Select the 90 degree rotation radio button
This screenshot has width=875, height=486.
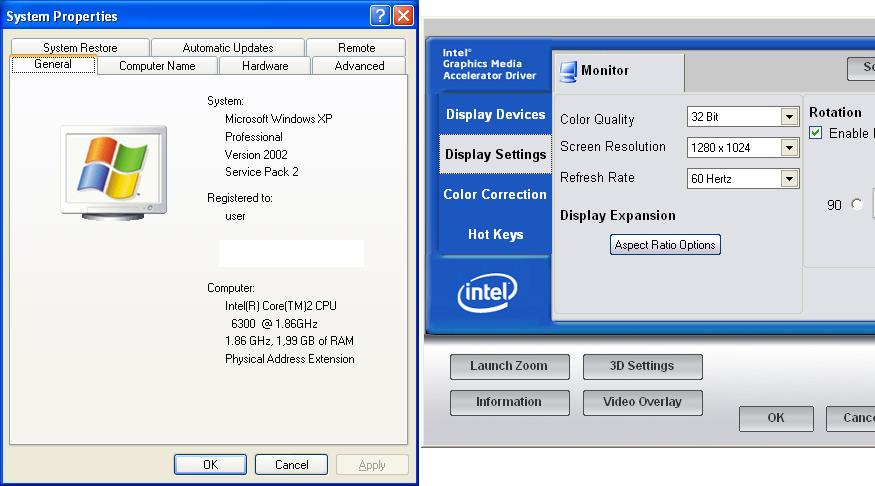(x=857, y=204)
